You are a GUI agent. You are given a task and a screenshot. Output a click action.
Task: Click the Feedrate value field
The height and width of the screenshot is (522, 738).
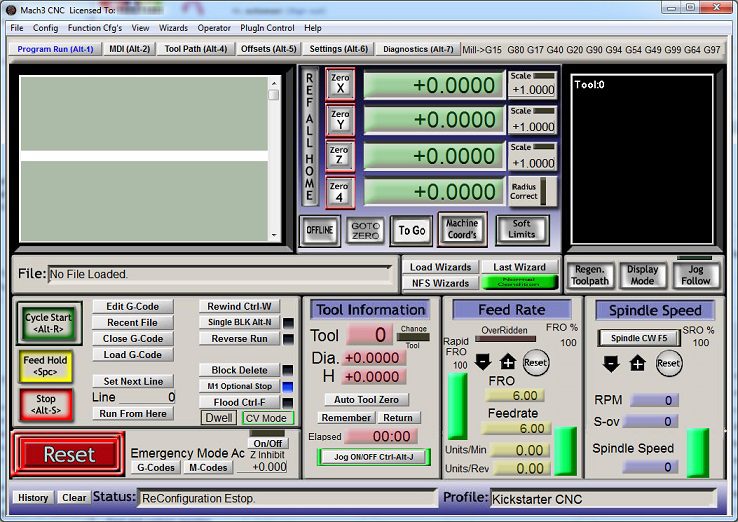[x=514, y=428]
